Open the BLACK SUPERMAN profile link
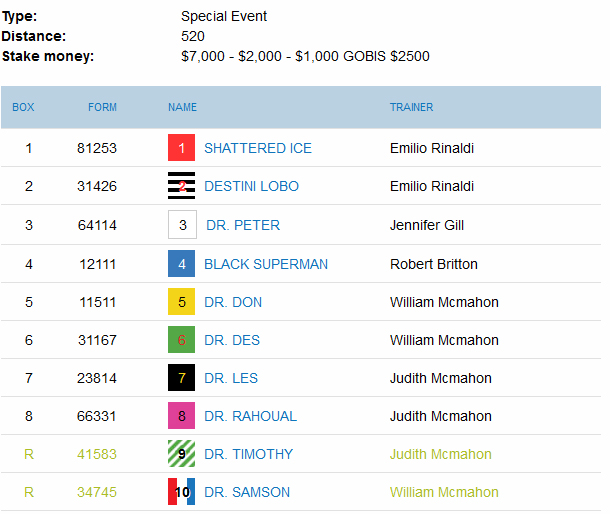 [x=266, y=264]
